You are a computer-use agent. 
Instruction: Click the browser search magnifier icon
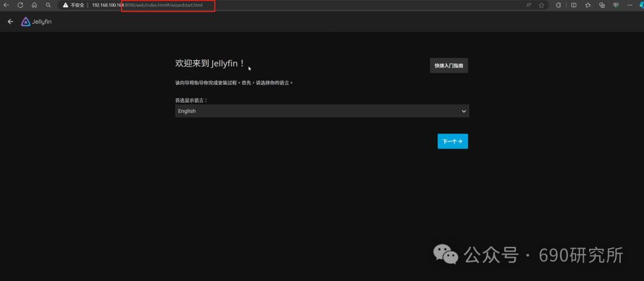coord(48,5)
